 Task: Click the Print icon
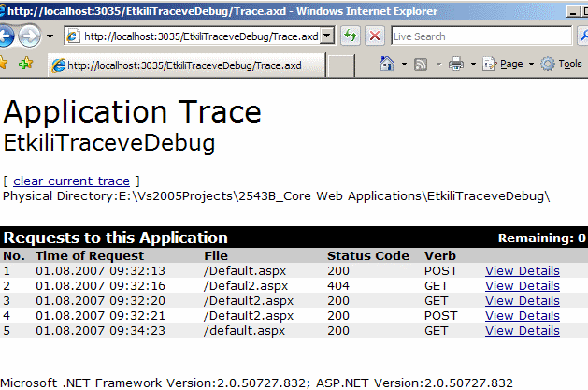456,65
